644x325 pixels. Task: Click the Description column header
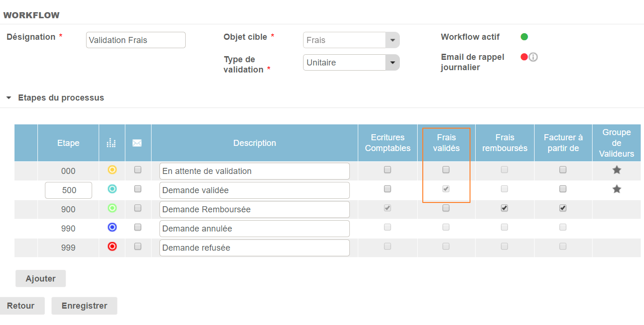point(254,143)
